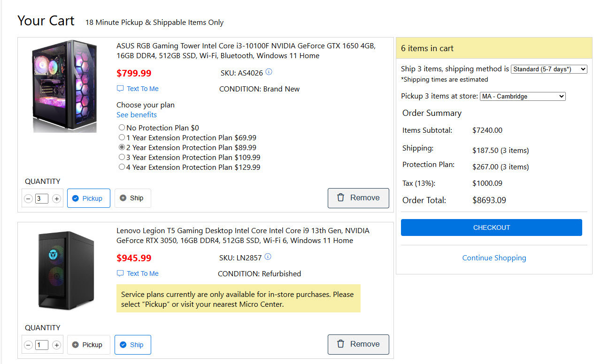Open the pickup store dropdown
Viewport: 601px width, 364px height.
tap(522, 96)
